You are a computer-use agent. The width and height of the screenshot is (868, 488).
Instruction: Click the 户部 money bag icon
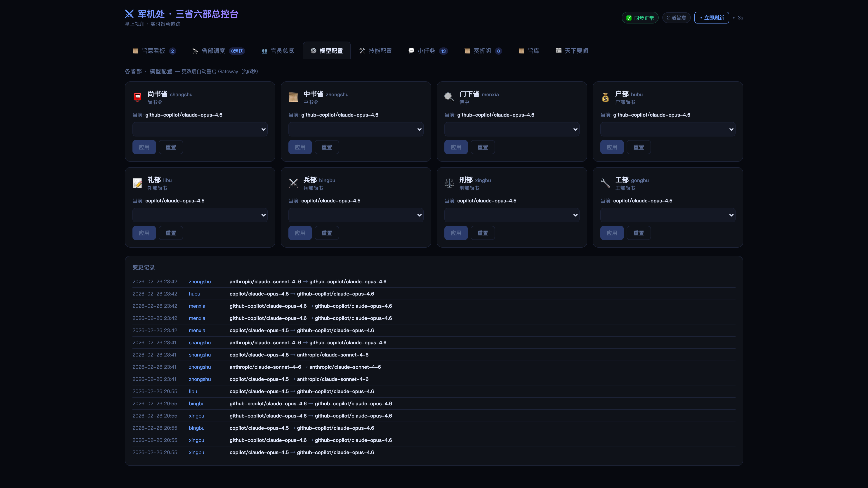605,97
